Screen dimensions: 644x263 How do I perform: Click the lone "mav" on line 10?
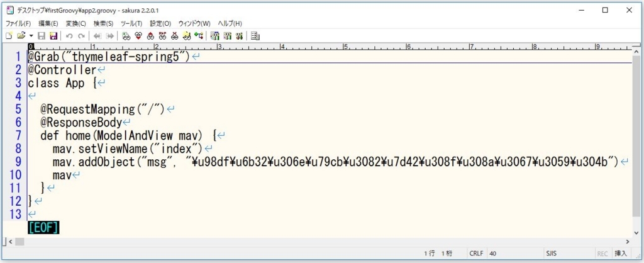[62, 175]
